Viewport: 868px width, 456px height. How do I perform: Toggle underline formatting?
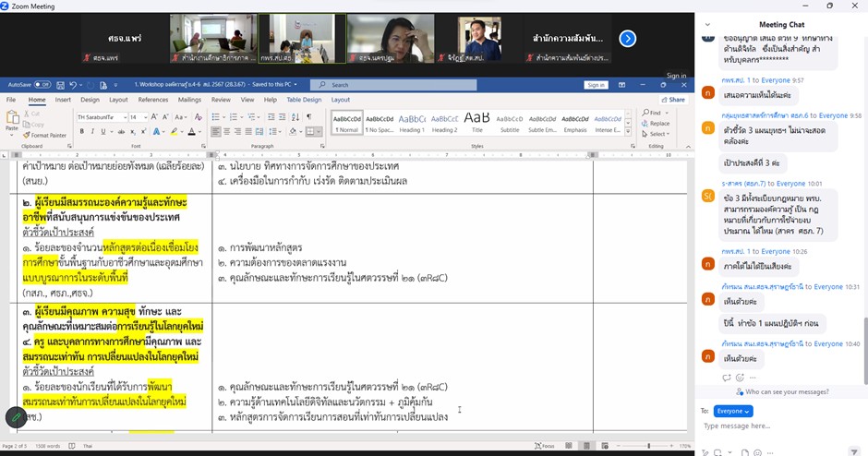103,132
